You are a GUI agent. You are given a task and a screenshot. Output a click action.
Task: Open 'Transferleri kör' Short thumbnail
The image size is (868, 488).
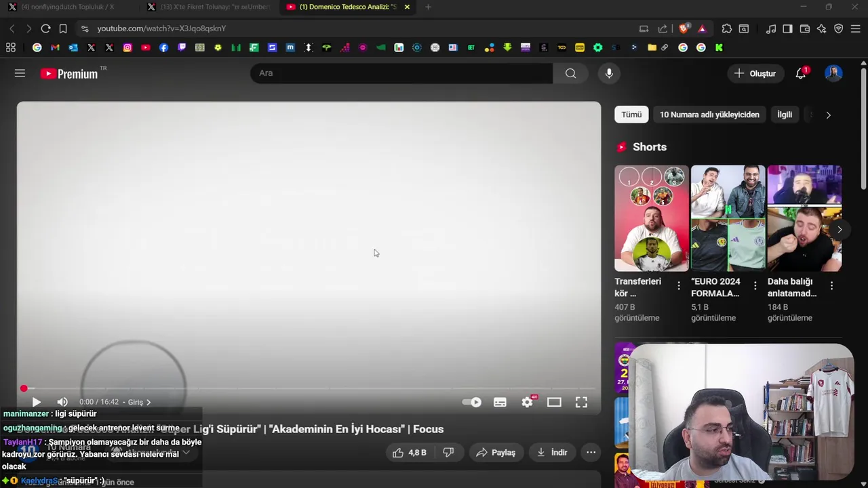point(651,218)
